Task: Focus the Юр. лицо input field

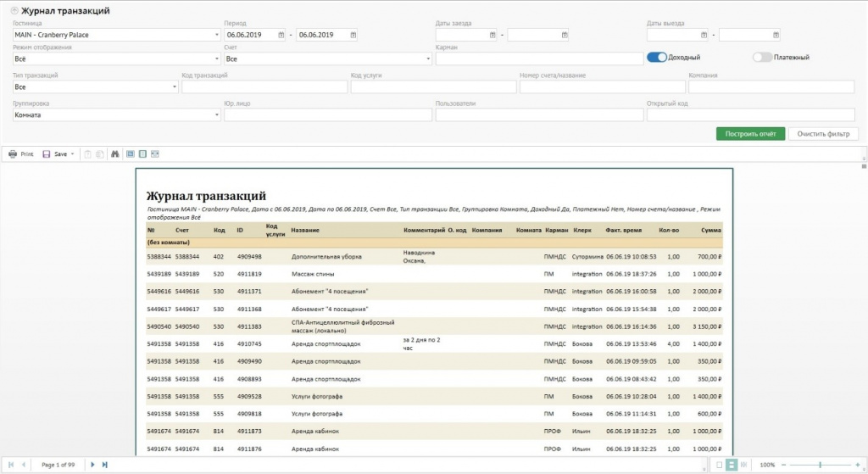Action: 328,114
